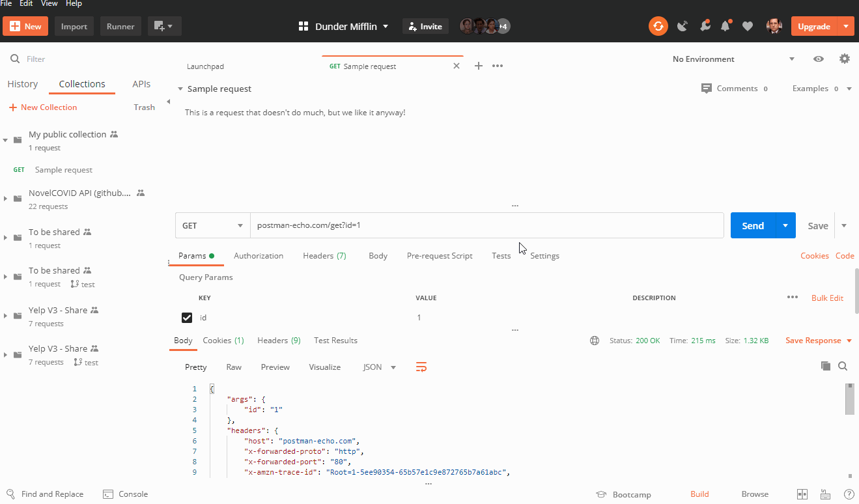
Task: Switch to the APIs tab
Action: point(141,84)
